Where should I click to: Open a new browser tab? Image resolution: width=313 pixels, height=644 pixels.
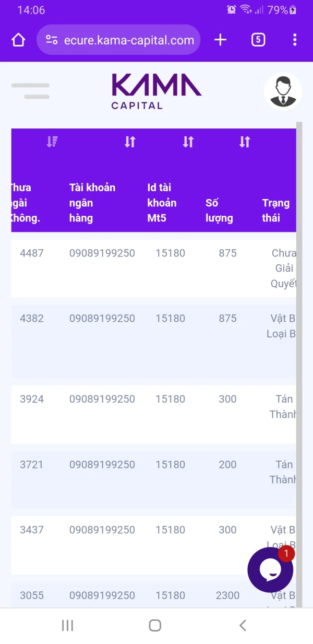click(221, 40)
